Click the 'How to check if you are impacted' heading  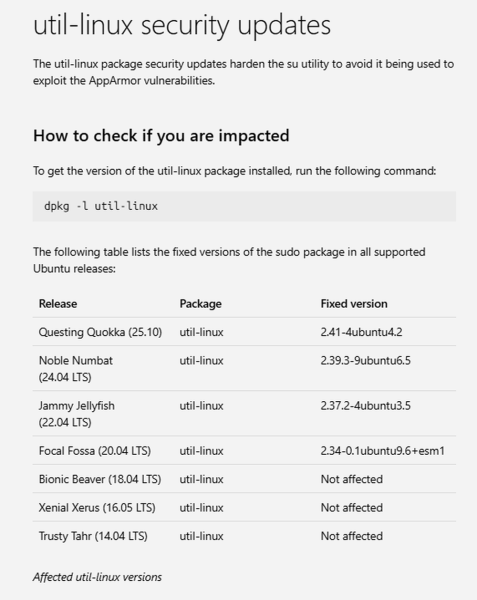click(x=161, y=135)
